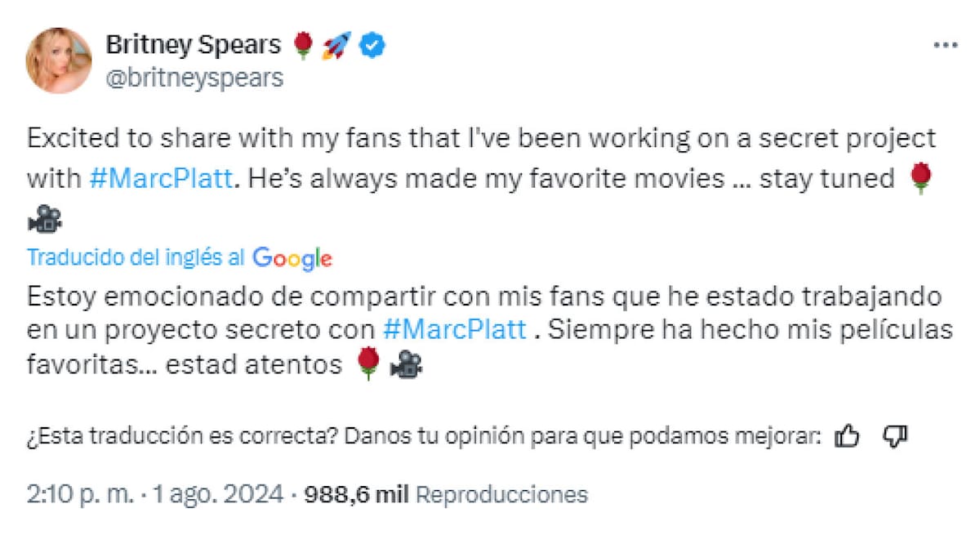This screenshot has width=980, height=535.
Task: Click the thumbs up icon to approve translation
Action: click(848, 436)
